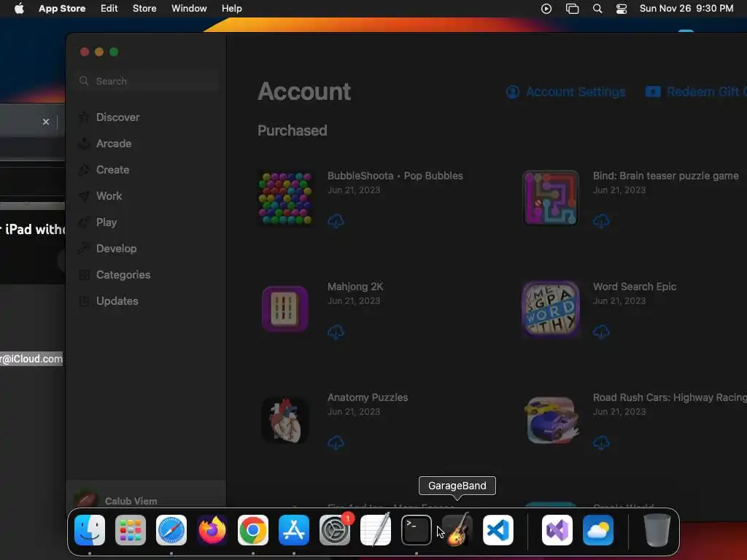This screenshot has height=560, width=747.
Task: Click the App Store Dock icon
Action: 294,530
